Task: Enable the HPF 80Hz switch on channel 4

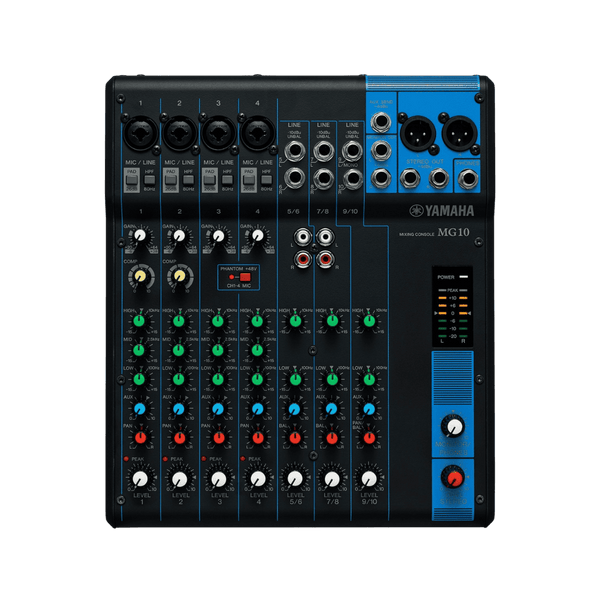Action: 266,180
